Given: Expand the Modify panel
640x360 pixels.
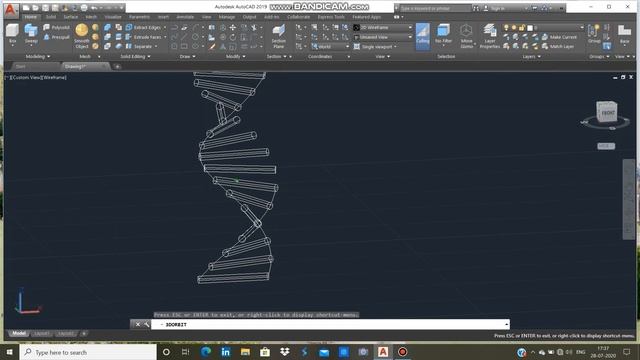Looking at the screenshot, I should (236, 56).
